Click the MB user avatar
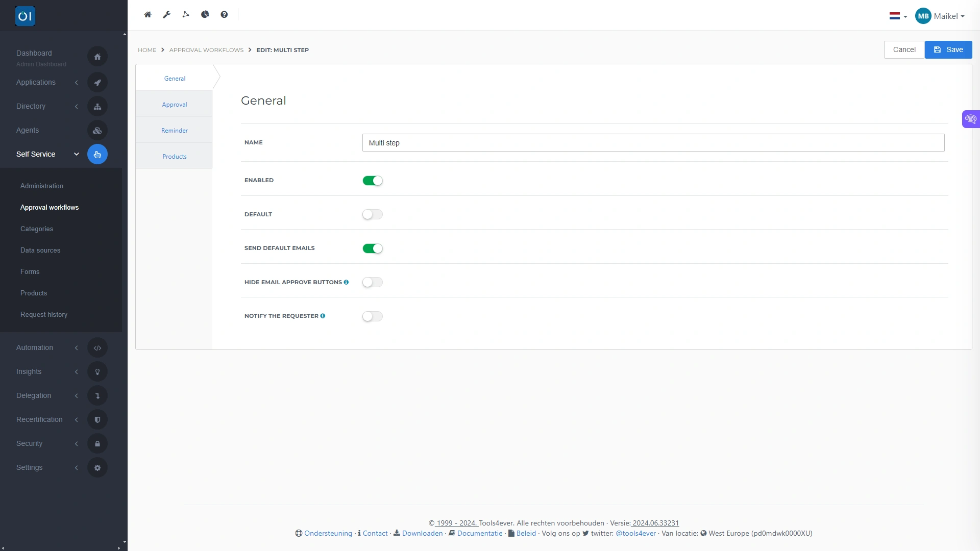This screenshot has height=551, width=980. tap(923, 16)
